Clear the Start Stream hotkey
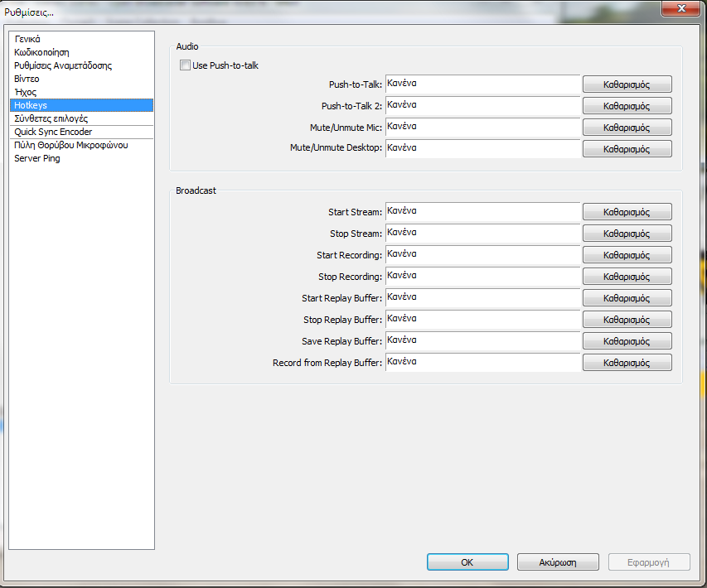 pyautogui.click(x=627, y=212)
